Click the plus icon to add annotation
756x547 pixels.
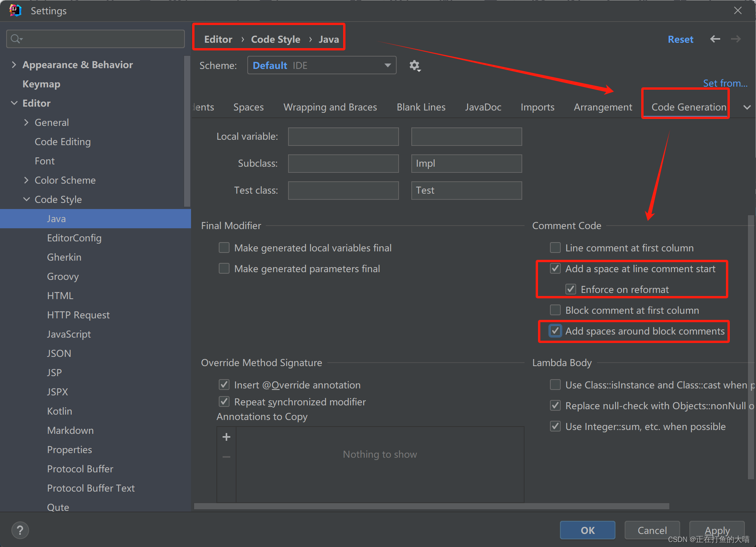(226, 437)
